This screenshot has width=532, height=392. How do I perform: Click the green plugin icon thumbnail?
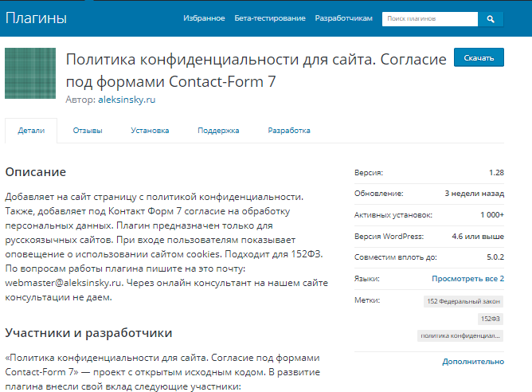pos(30,73)
